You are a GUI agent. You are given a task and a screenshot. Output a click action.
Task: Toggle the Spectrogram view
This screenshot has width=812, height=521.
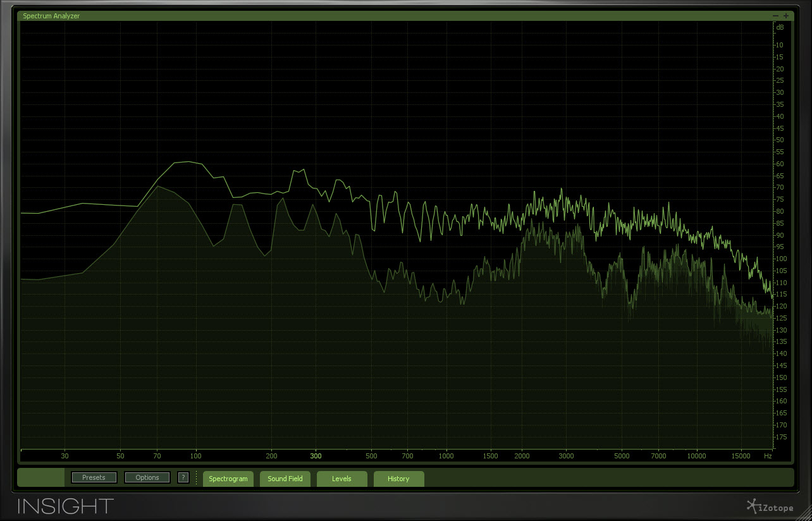(x=228, y=479)
